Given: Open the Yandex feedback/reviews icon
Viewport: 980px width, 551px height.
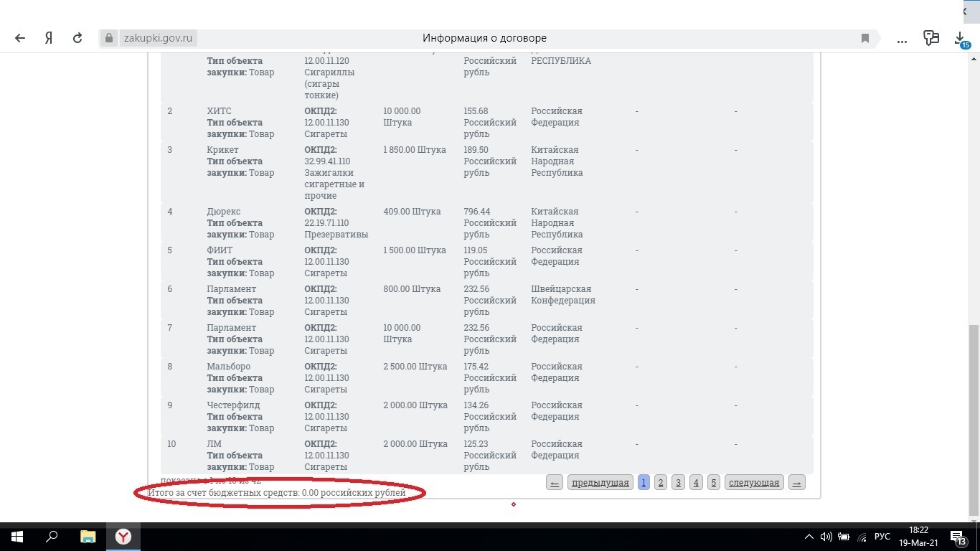Looking at the screenshot, I should click(931, 38).
